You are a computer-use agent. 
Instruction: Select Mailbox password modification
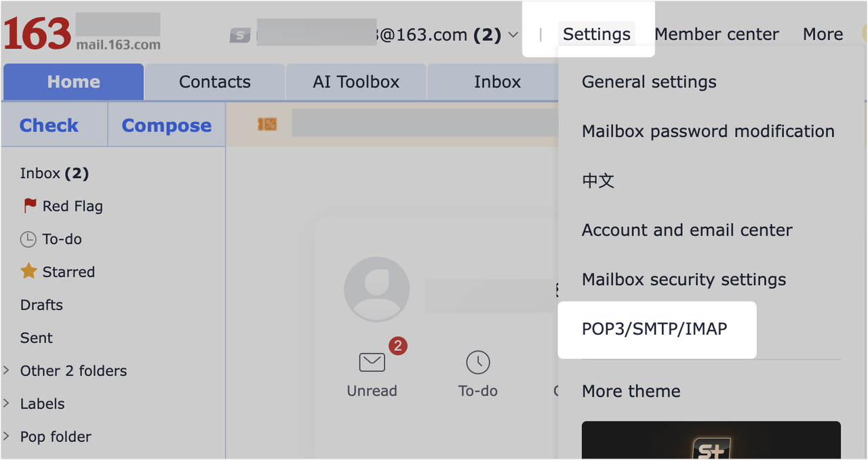click(708, 131)
